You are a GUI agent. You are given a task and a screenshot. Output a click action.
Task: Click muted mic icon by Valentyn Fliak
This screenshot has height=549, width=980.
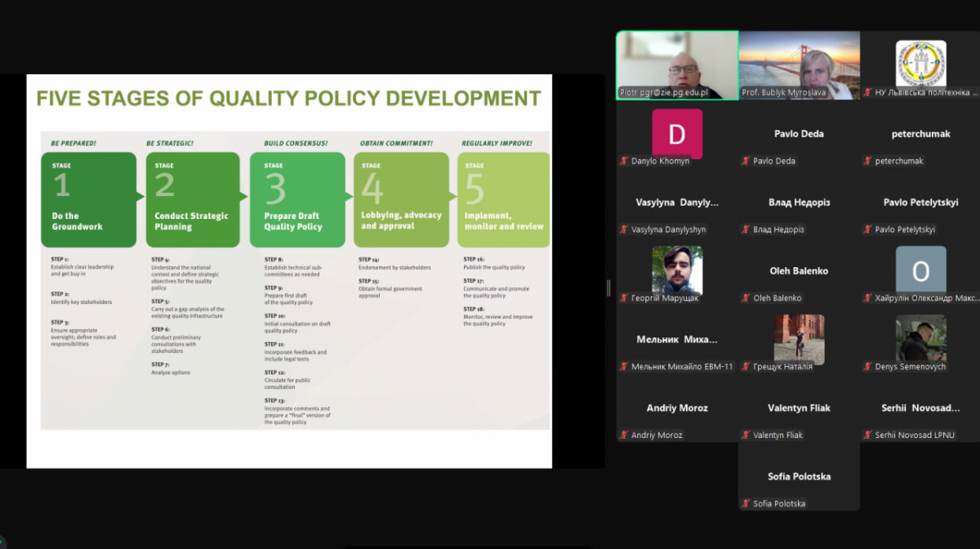coord(745,435)
